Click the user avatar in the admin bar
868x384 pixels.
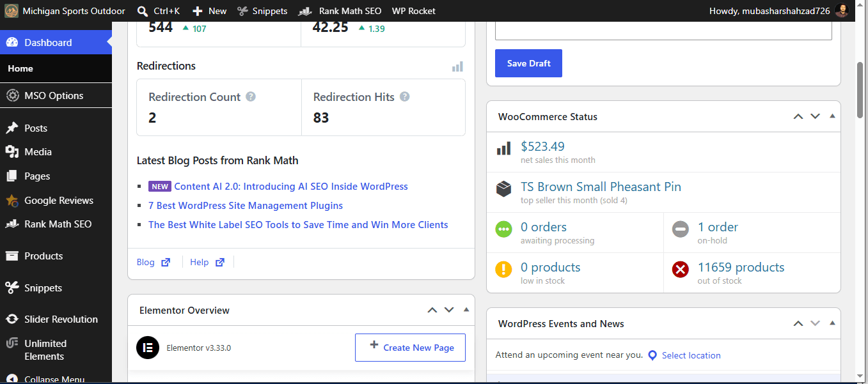(842, 11)
